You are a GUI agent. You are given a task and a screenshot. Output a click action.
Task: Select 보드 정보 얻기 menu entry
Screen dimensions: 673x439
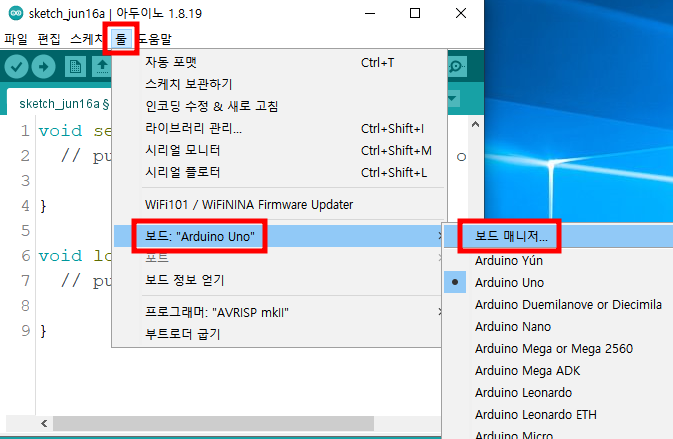(278, 280)
